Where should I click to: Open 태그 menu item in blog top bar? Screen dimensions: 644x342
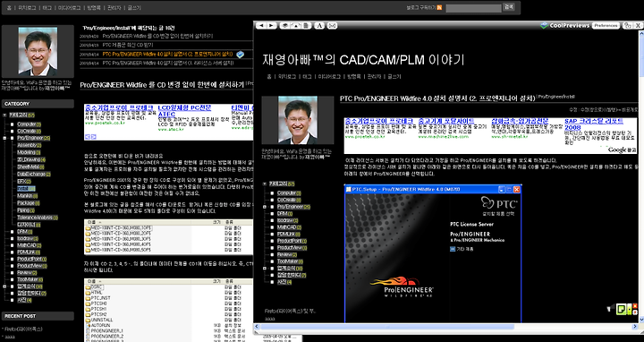click(x=47, y=8)
